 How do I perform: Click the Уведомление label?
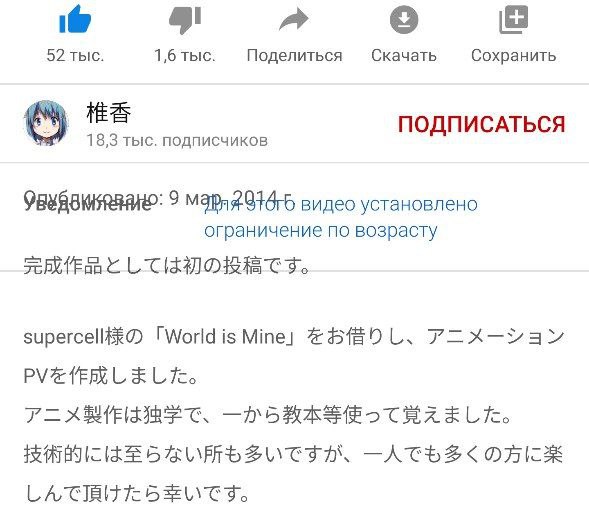88,205
